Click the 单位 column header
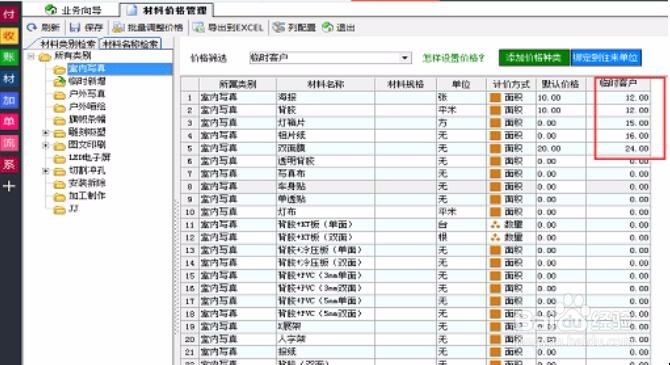The height and width of the screenshot is (365, 670). (x=461, y=84)
